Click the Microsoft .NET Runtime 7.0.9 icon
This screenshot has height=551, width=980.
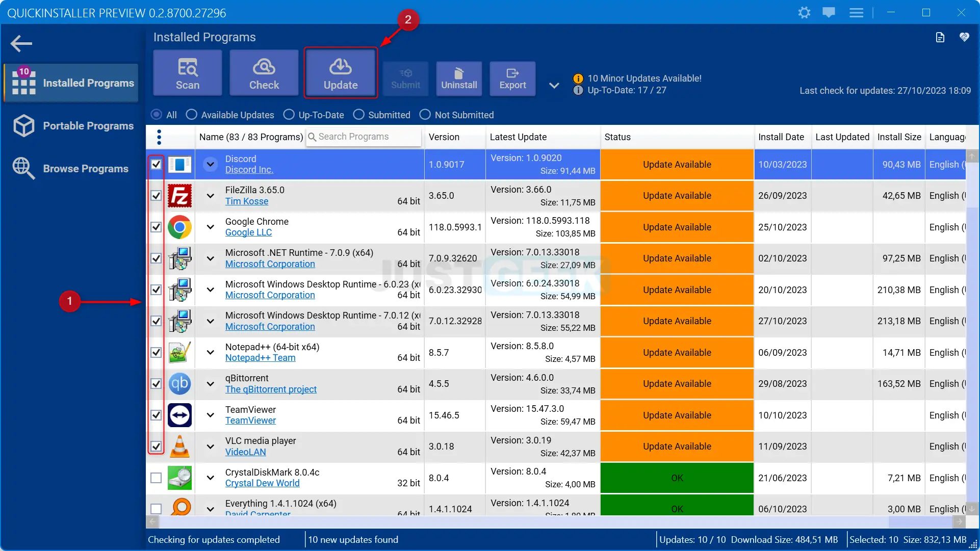pos(179,258)
